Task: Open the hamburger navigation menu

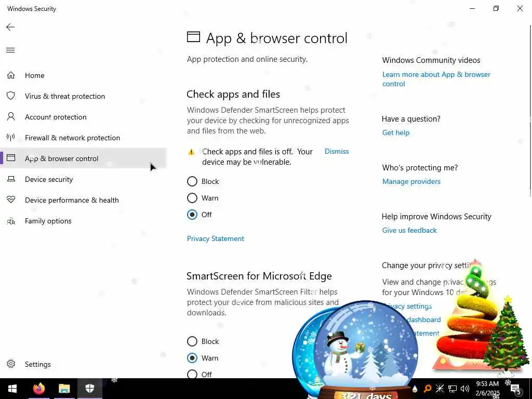Action: point(10,50)
